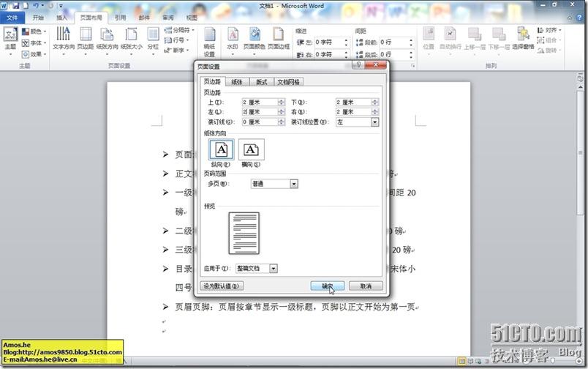Click 设为默认值 (Set as Default) button
Screen dimensions: 588x369
(222, 286)
